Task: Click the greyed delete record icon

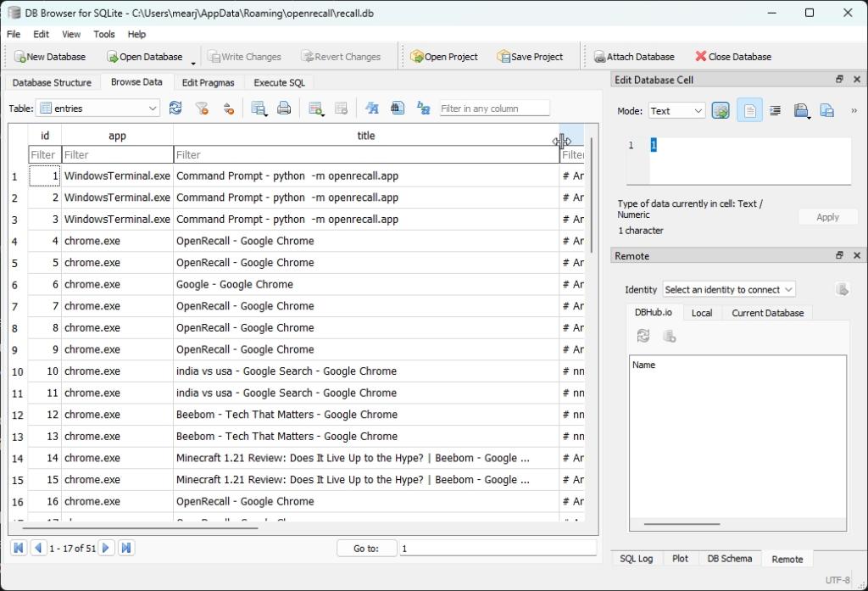Action: (341, 108)
